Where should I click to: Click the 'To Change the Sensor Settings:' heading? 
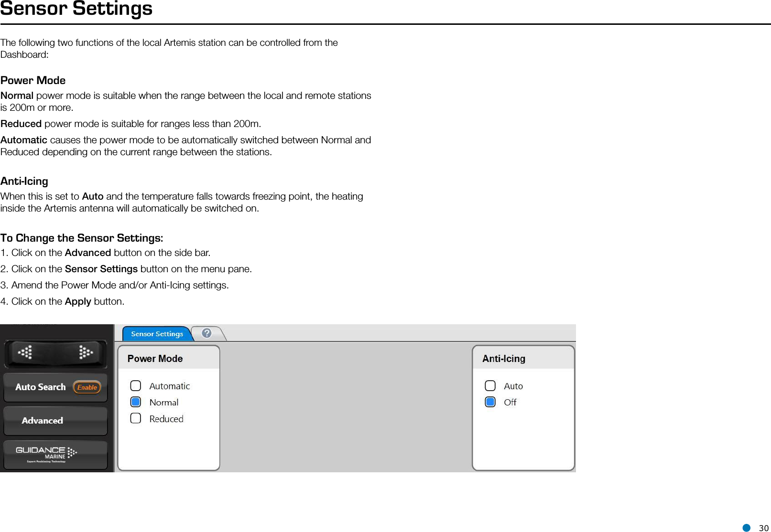[x=82, y=238]
